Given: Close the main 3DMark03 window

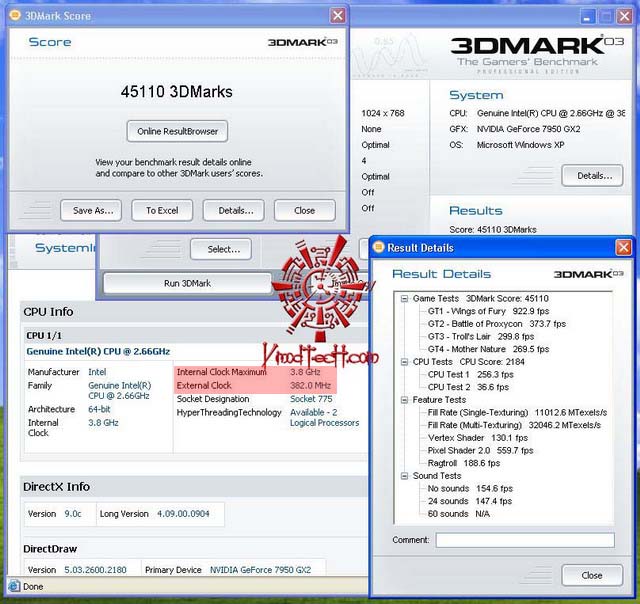Looking at the screenshot, I should [624, 16].
